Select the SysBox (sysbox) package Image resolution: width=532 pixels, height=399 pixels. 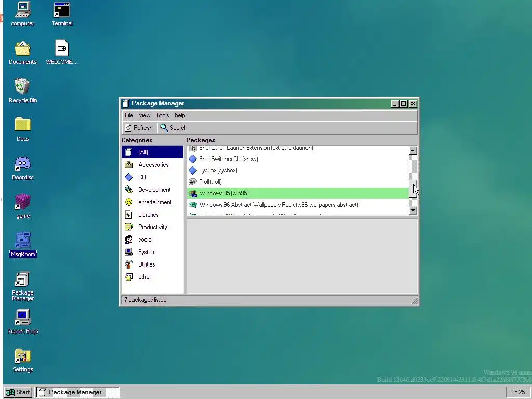coord(298,170)
